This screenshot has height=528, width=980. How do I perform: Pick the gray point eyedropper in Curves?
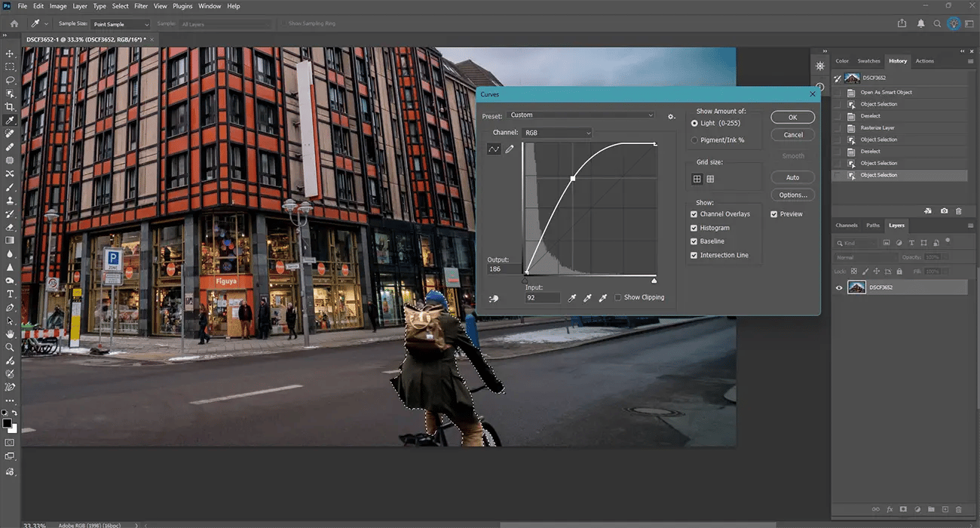588,299
